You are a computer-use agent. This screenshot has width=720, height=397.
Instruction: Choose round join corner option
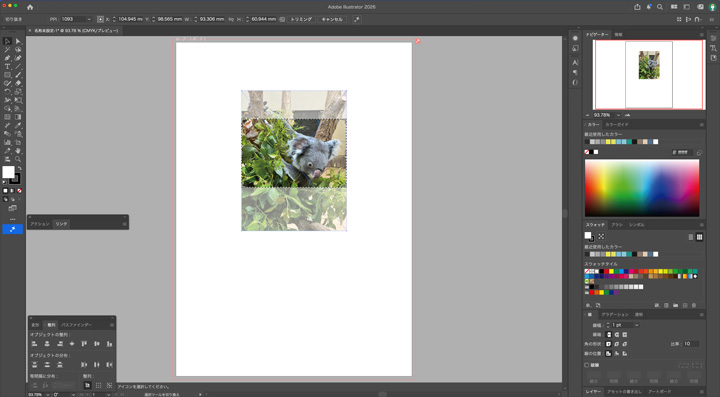617,344
